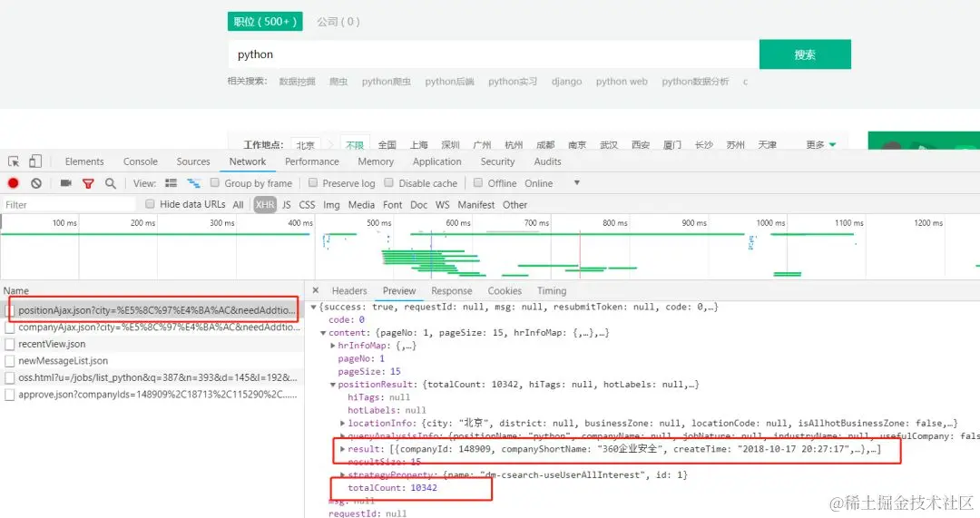
Task: Filter requests by WS type
Action: coord(443,204)
